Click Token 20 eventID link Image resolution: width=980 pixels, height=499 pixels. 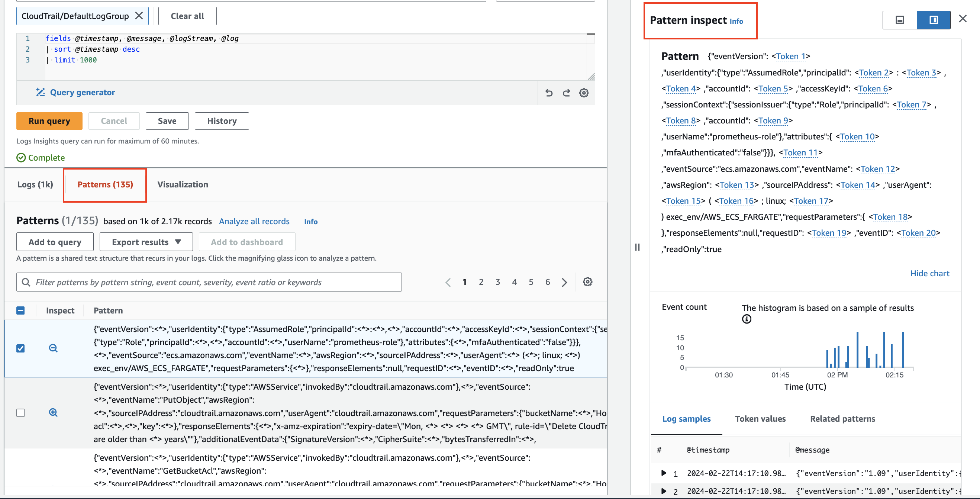pos(919,233)
